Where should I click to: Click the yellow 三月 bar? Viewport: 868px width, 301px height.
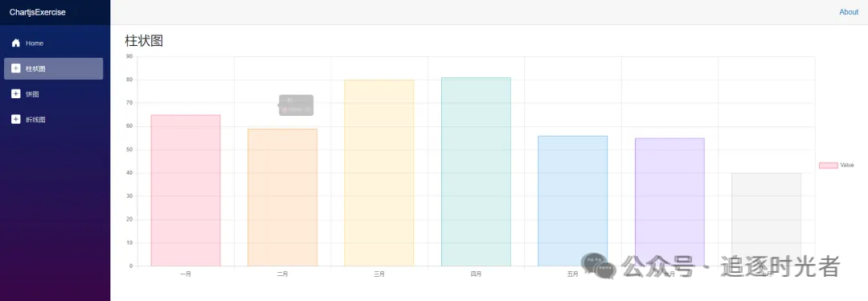379,173
